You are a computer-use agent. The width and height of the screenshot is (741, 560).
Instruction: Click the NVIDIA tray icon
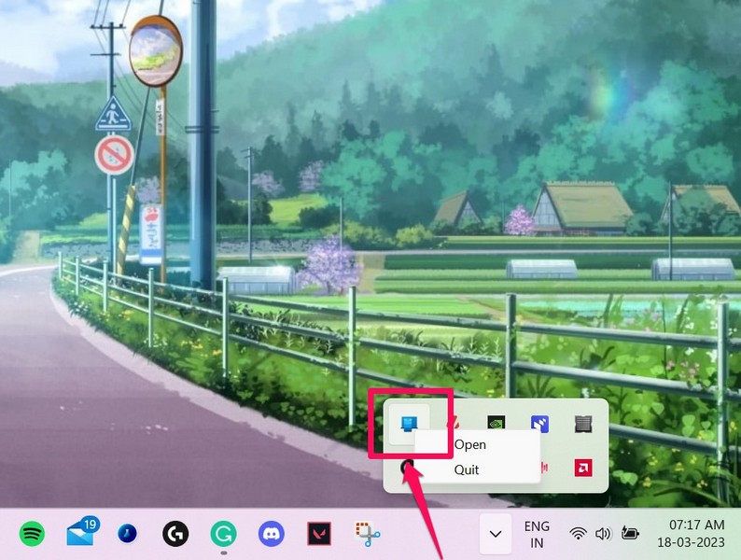pyautogui.click(x=495, y=424)
